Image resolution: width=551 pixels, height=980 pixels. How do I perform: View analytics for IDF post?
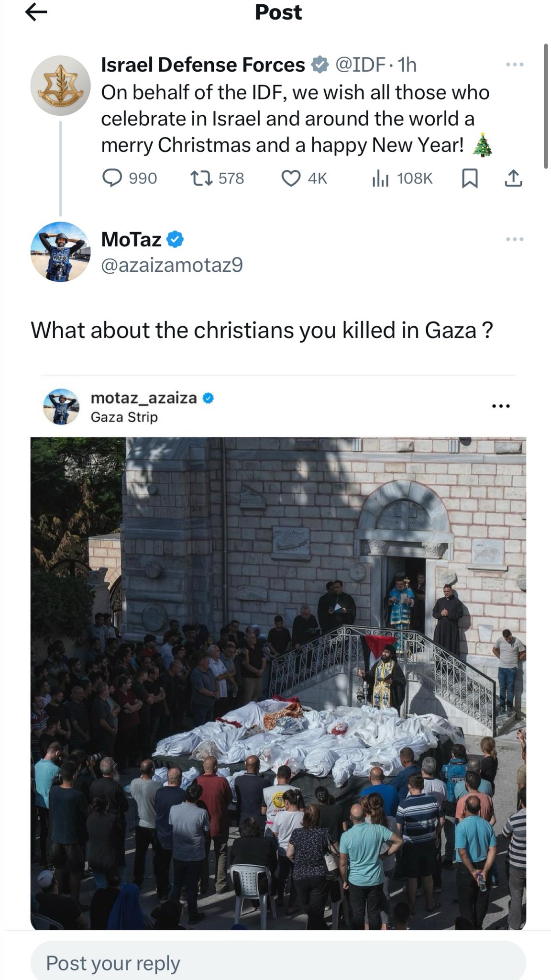pyautogui.click(x=380, y=178)
